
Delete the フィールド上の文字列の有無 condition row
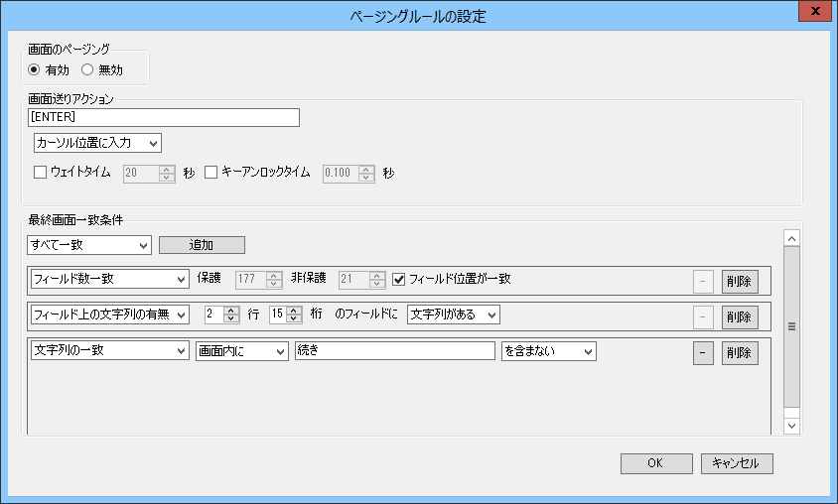740,317
